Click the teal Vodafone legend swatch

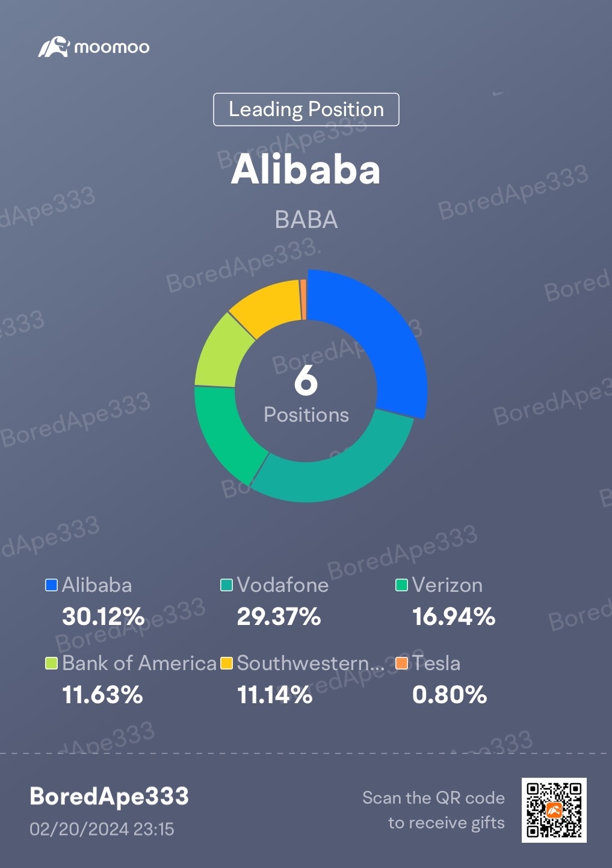coord(226,585)
